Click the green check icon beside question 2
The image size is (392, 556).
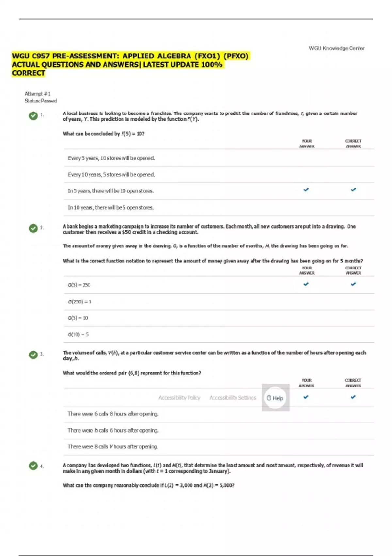33,228
